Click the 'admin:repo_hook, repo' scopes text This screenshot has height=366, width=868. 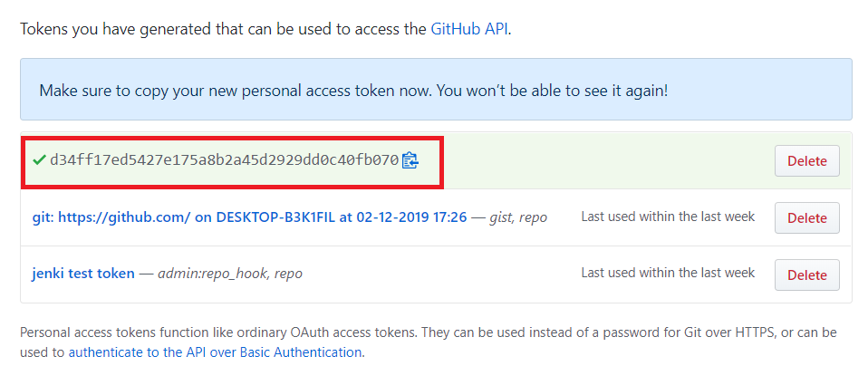click(x=230, y=274)
